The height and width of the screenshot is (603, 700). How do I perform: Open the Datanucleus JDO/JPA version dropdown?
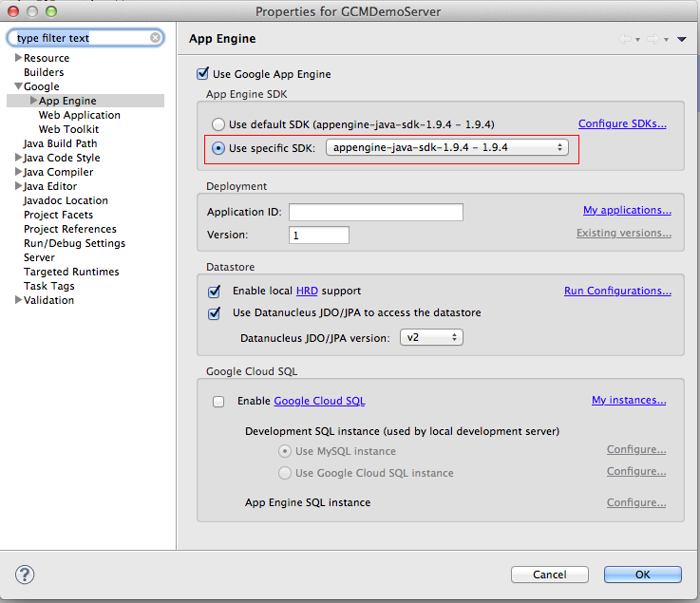click(x=431, y=337)
